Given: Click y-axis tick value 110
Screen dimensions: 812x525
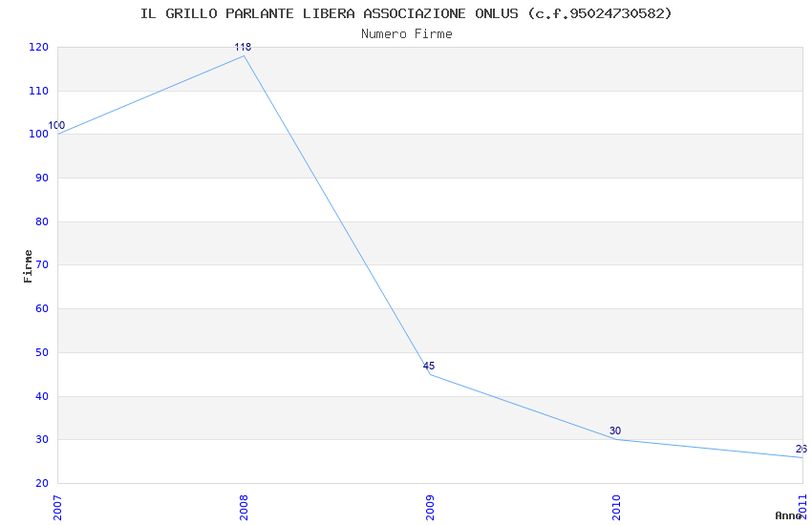Looking at the screenshot, I should pos(39,91).
